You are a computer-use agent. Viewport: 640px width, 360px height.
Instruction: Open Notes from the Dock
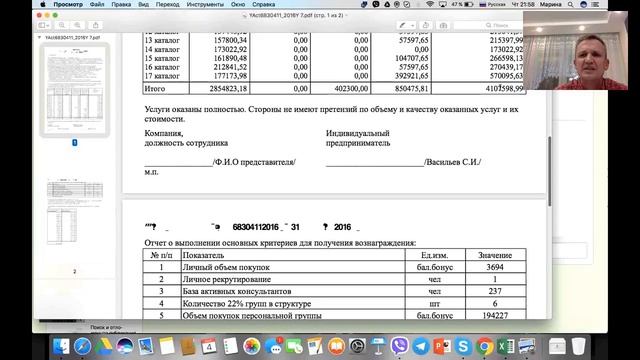pyautogui.click(x=167, y=347)
